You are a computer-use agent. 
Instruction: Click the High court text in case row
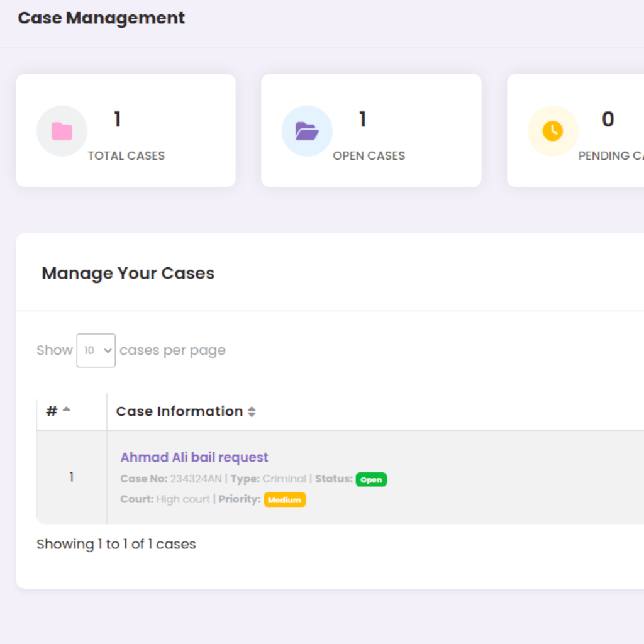point(183,499)
